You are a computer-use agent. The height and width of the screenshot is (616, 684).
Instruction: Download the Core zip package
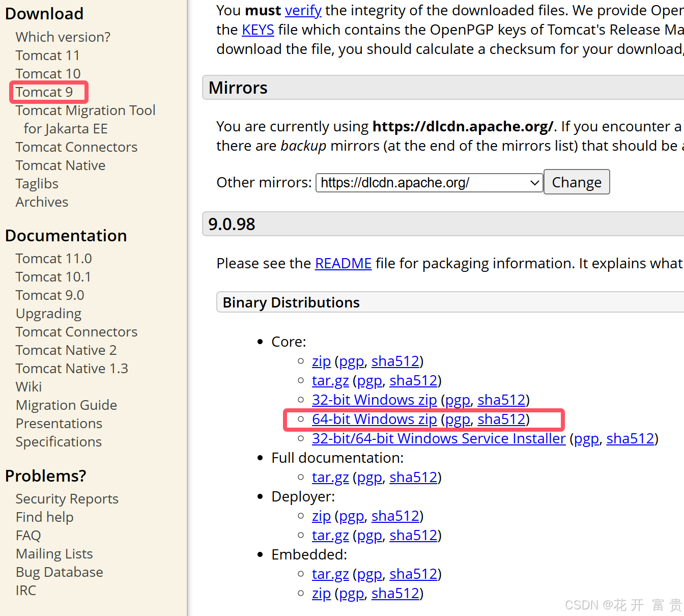point(322,361)
